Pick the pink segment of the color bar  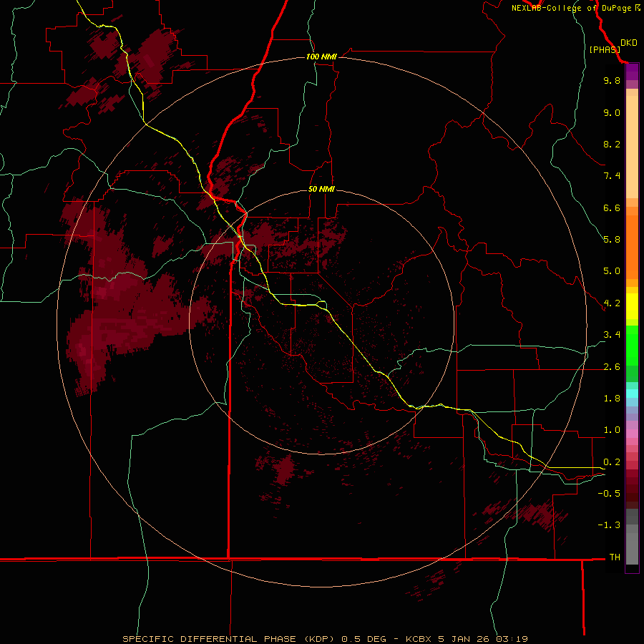(x=632, y=434)
